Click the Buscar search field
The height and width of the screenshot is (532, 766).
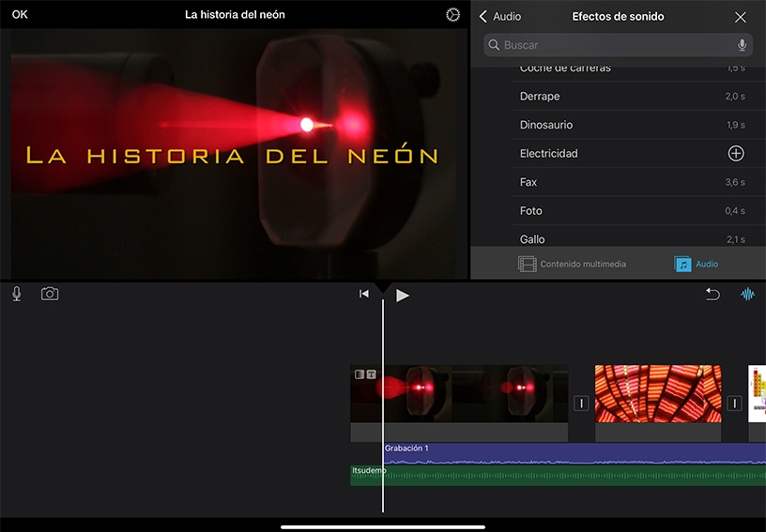click(x=618, y=45)
